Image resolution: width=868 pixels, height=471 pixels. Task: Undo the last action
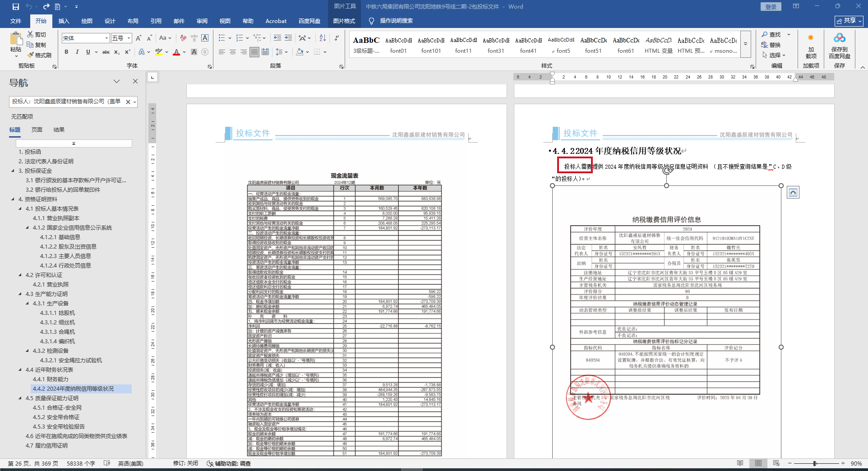click(x=29, y=7)
